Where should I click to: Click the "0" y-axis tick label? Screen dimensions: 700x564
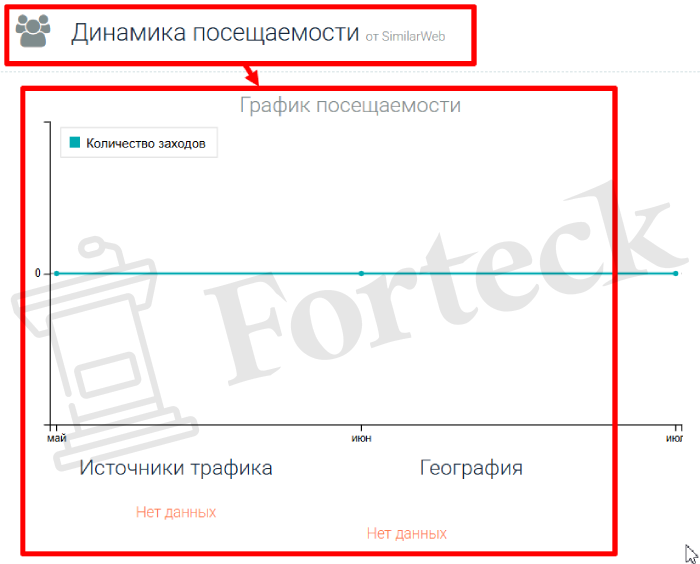[38, 273]
